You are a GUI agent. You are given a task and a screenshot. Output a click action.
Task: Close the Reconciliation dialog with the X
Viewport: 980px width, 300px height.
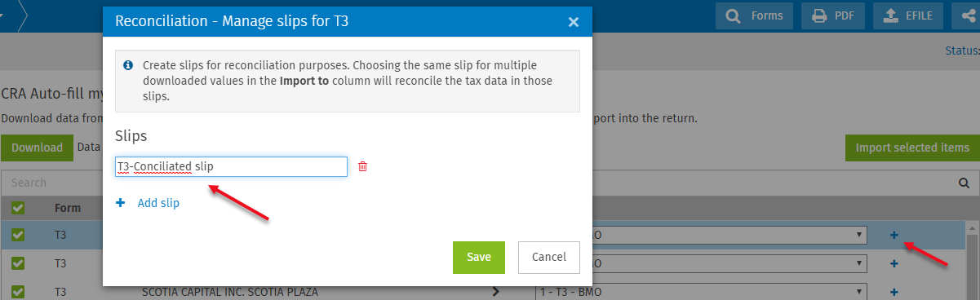tap(574, 22)
